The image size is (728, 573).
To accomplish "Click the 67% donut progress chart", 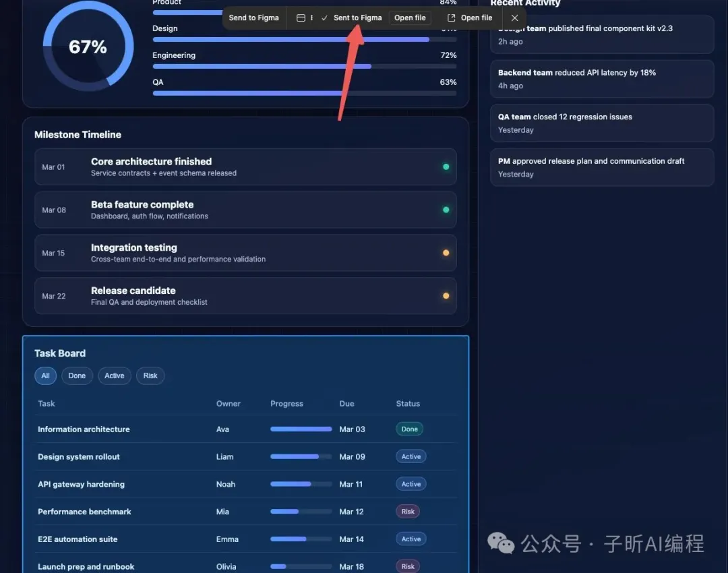I will tap(88, 47).
